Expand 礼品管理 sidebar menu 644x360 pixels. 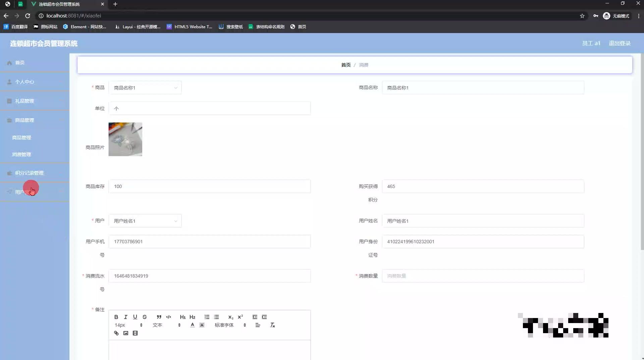(35, 101)
